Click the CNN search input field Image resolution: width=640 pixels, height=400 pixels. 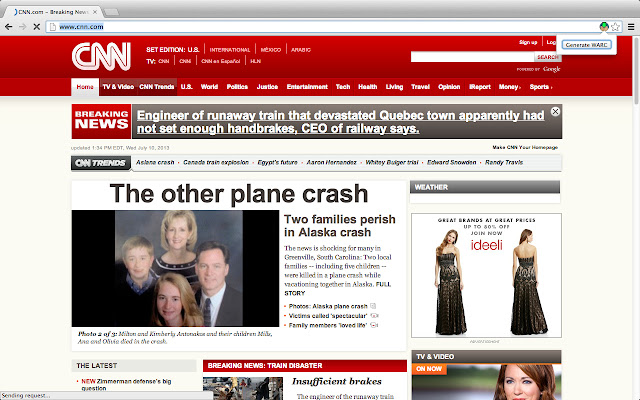coord(472,57)
